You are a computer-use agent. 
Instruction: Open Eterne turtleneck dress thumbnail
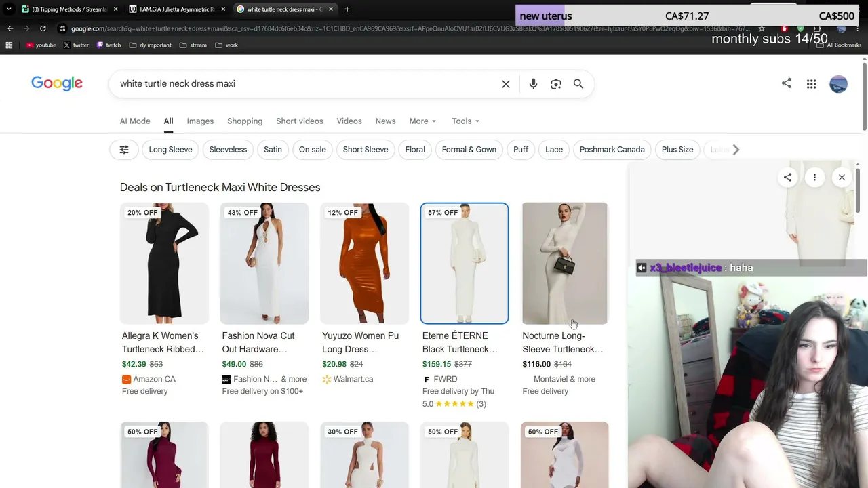465,264
